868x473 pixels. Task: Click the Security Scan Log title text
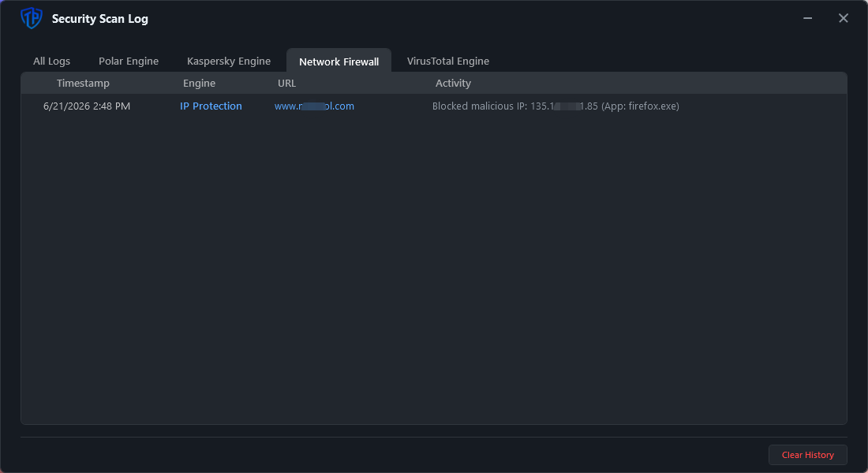click(99, 18)
